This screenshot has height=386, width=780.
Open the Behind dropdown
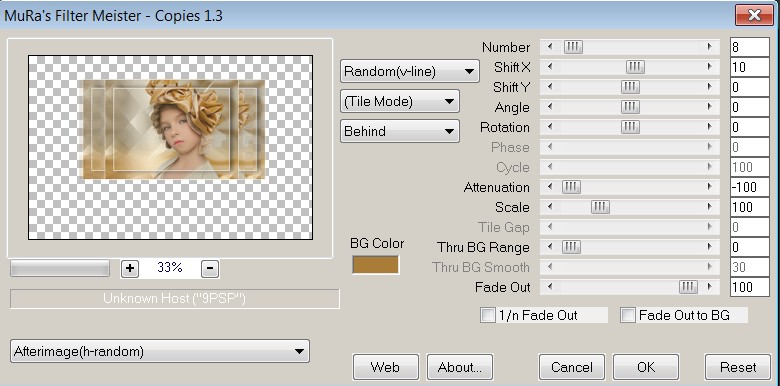point(400,131)
